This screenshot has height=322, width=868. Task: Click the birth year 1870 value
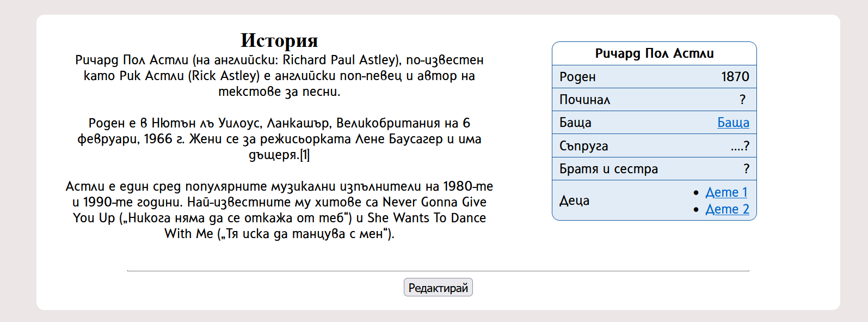(735, 77)
